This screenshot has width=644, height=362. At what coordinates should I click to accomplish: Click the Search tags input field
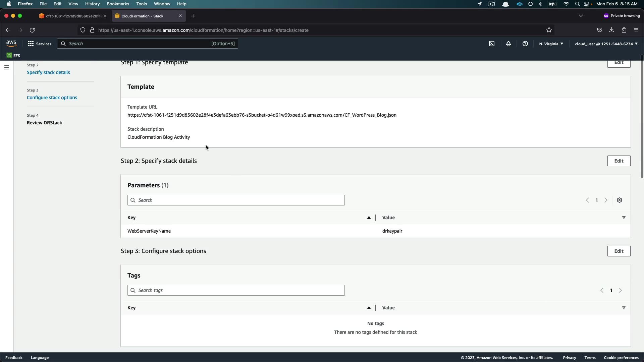(236, 290)
